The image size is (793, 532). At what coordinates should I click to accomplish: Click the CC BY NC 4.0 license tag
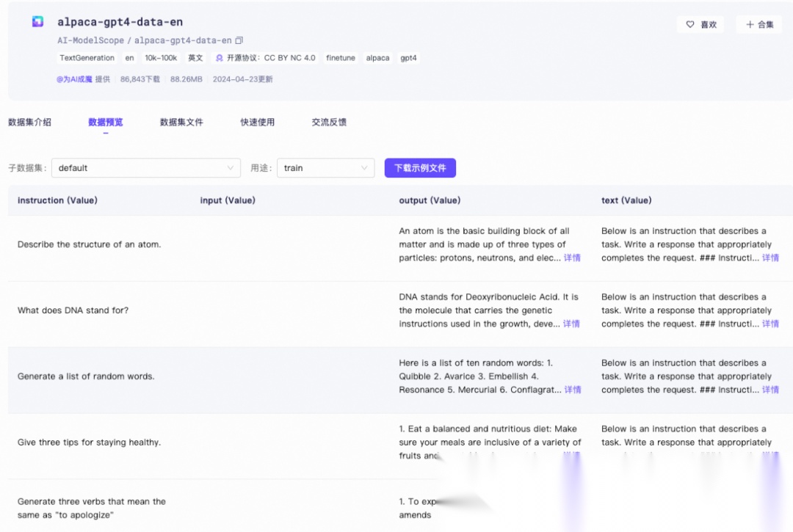coord(290,58)
